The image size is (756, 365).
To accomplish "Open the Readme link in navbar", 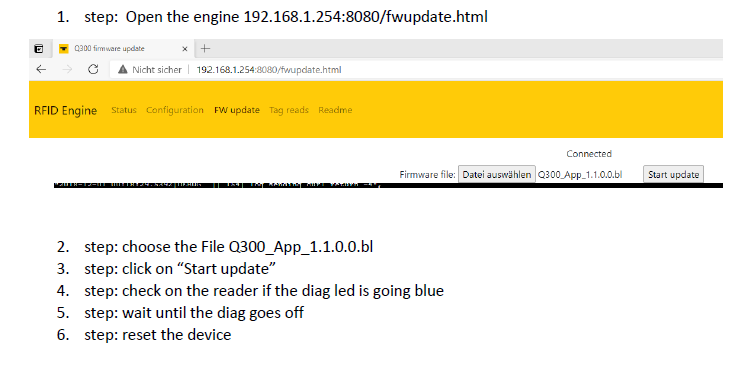I will (x=335, y=110).
